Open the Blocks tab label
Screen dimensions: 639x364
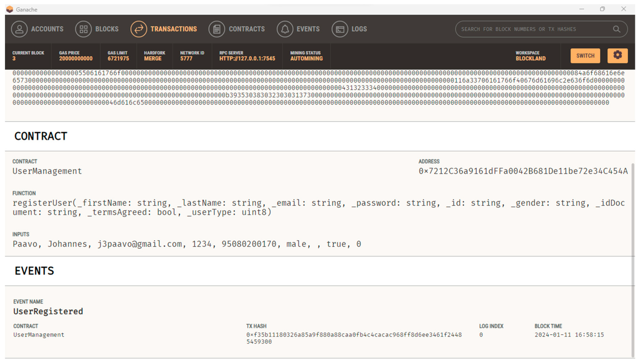107,29
